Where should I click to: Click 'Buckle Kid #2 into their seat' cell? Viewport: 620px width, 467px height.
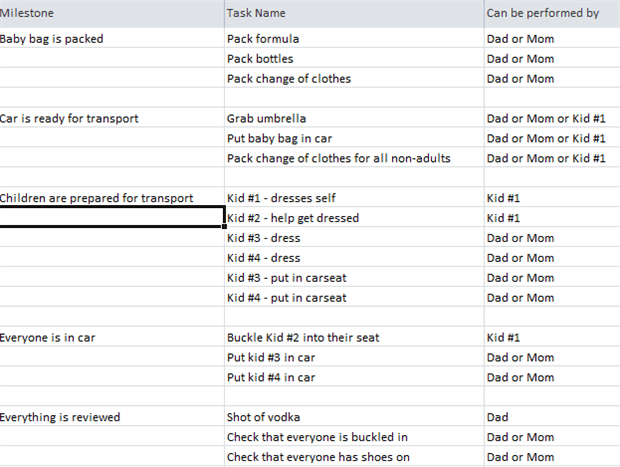point(352,338)
